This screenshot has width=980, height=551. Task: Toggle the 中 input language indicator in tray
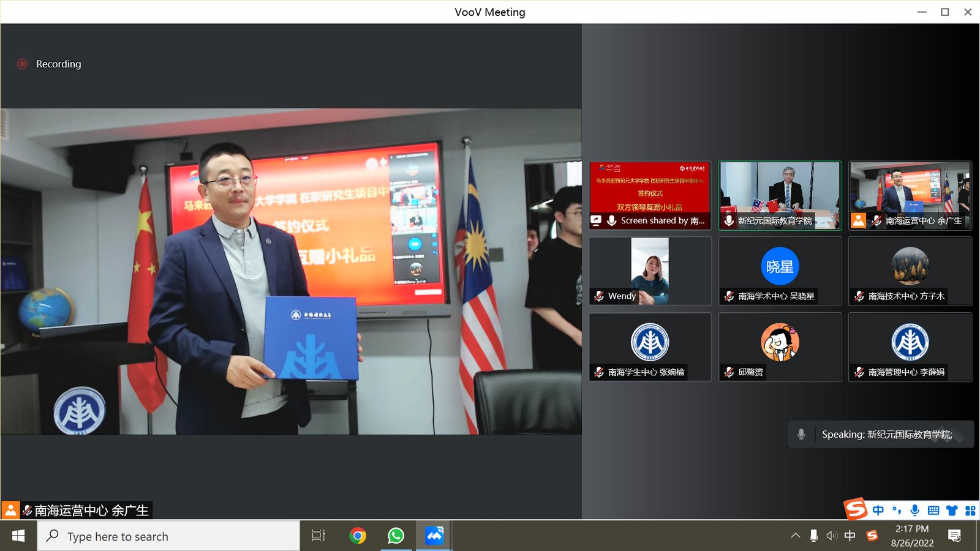pos(850,536)
